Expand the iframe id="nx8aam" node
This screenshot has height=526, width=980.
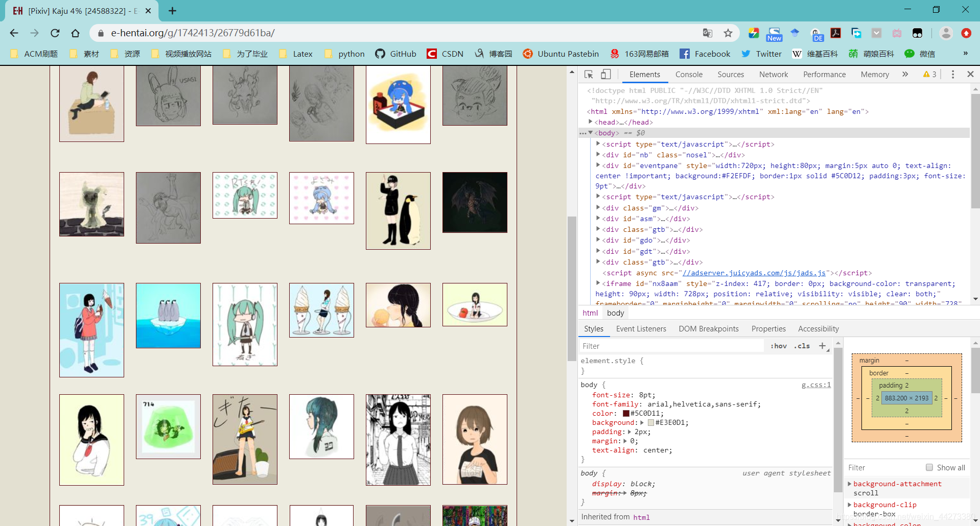click(598, 283)
